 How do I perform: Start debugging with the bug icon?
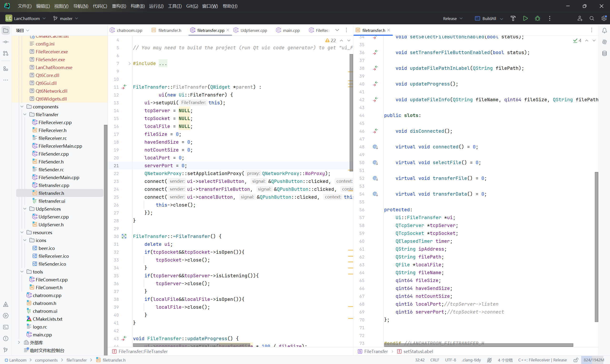click(537, 18)
